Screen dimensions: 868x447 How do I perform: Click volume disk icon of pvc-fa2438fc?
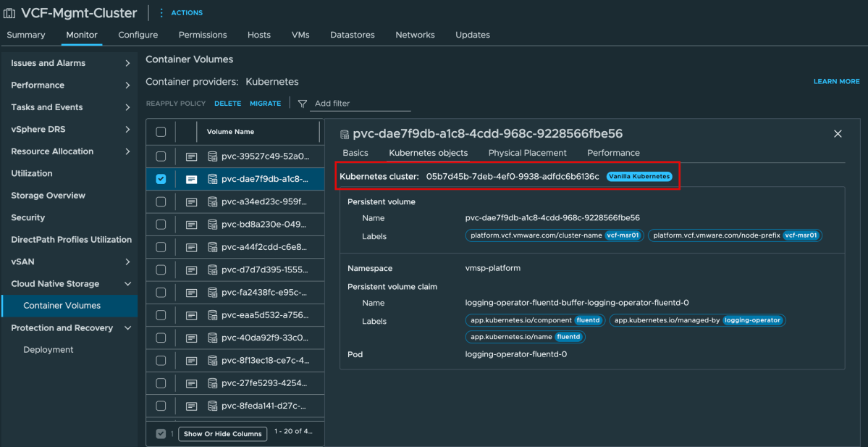[x=212, y=293]
